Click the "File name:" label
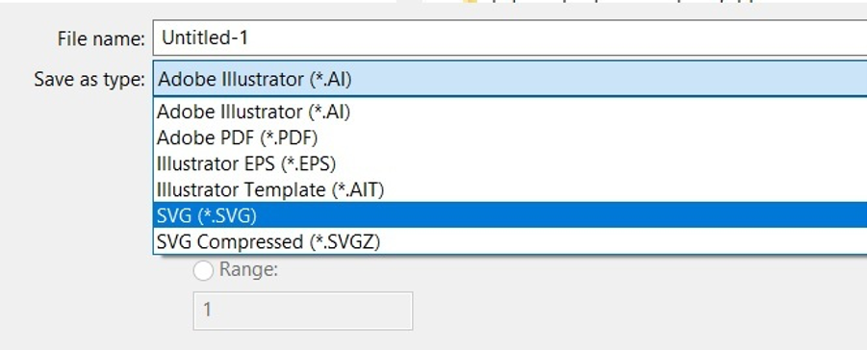This screenshot has height=350, width=868. [101, 38]
